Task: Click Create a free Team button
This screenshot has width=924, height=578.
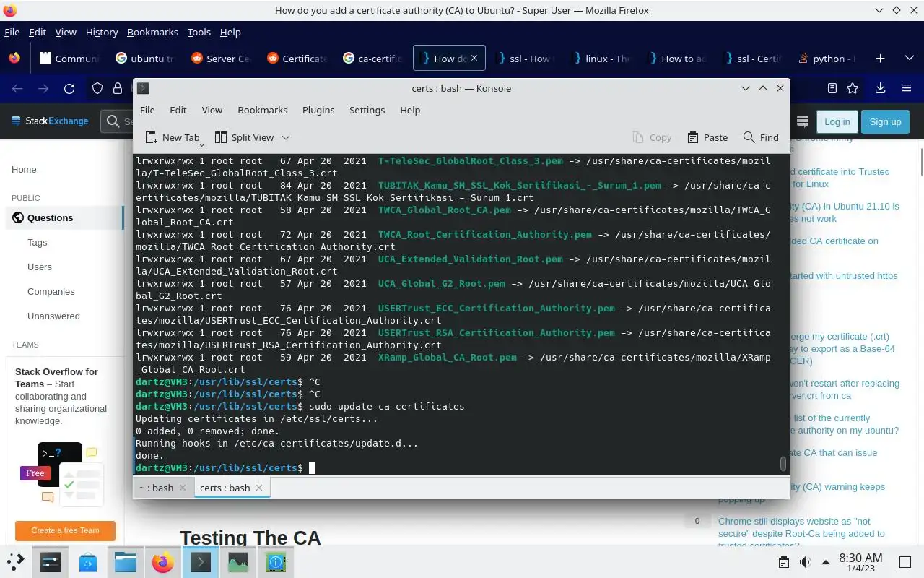Action: pos(65,530)
